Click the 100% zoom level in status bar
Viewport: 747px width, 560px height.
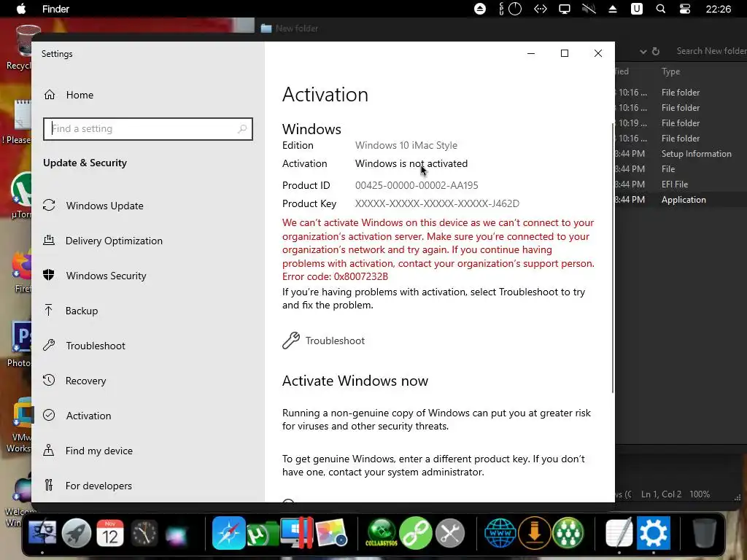pyautogui.click(x=700, y=494)
